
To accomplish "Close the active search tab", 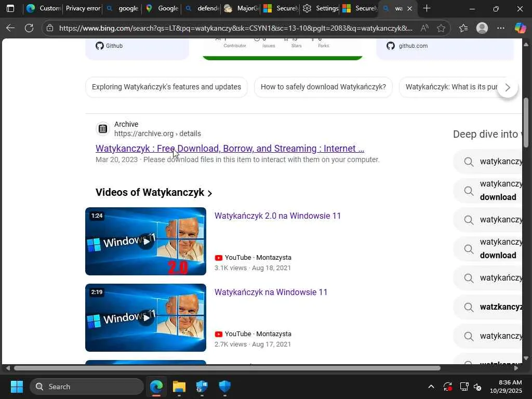I will coord(409,9).
